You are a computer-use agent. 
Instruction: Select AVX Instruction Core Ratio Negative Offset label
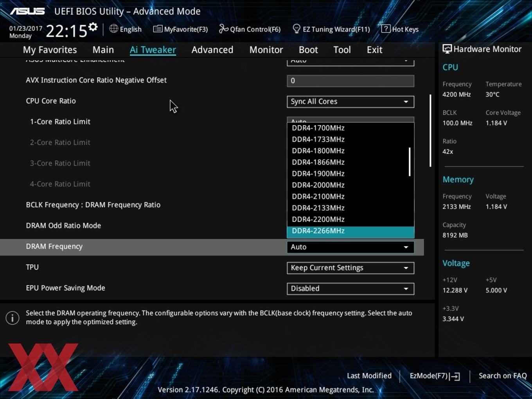(96, 80)
